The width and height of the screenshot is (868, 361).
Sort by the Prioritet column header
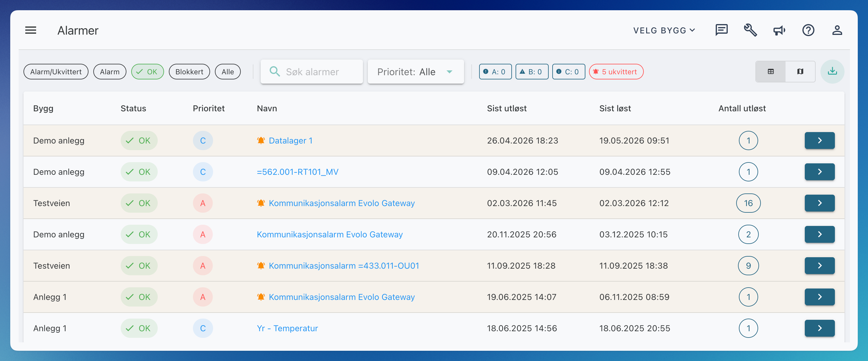click(209, 108)
